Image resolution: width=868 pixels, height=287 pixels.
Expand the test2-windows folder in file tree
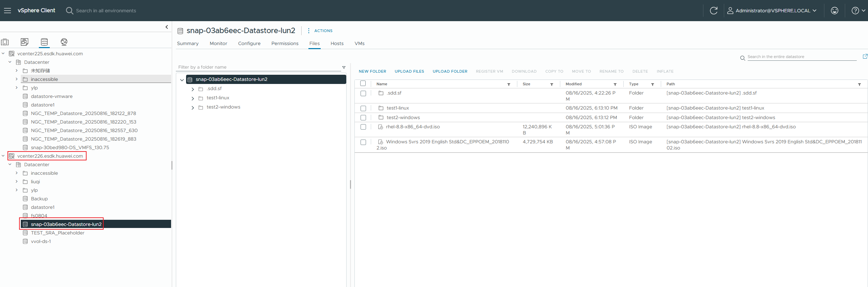(x=193, y=107)
